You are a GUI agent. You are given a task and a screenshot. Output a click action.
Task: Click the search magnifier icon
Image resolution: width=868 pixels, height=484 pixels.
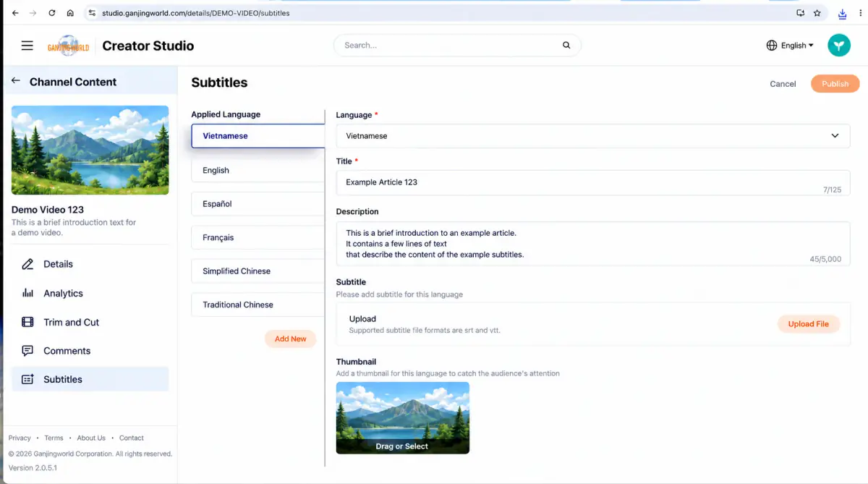(566, 45)
